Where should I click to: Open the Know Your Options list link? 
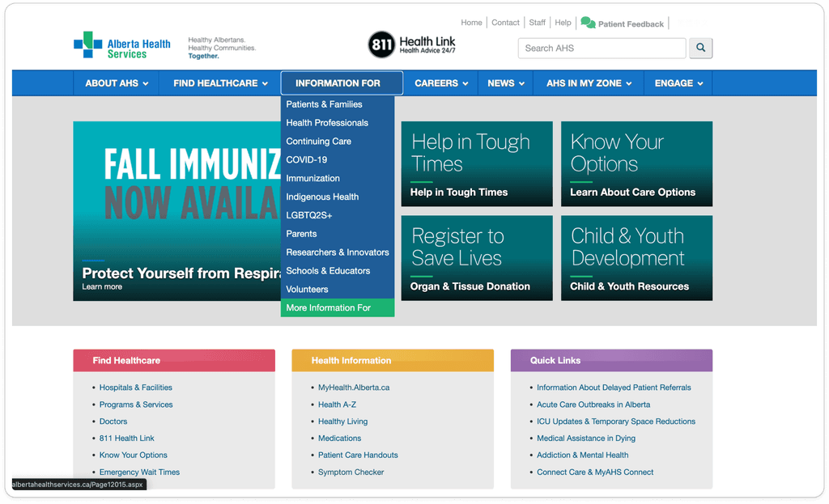(134, 455)
